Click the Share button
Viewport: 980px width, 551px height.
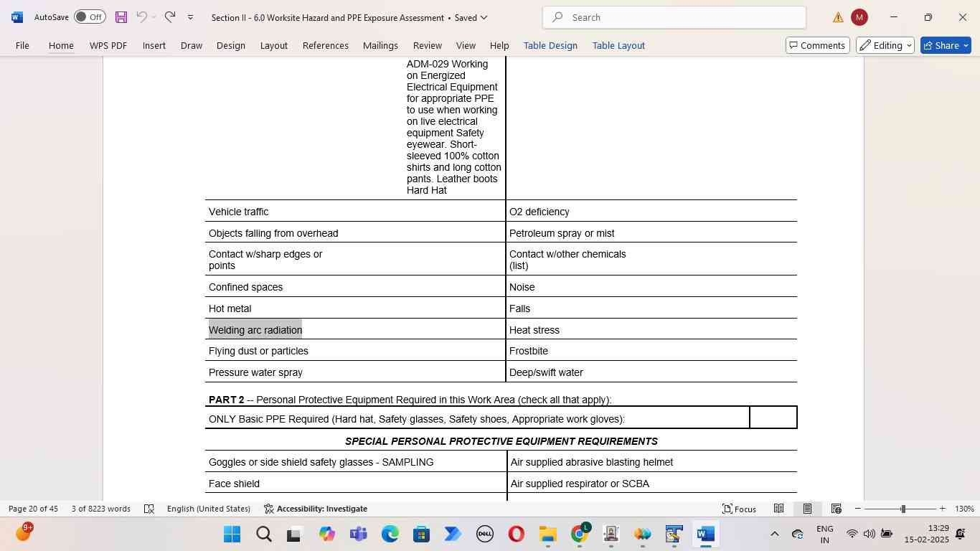[x=946, y=45]
